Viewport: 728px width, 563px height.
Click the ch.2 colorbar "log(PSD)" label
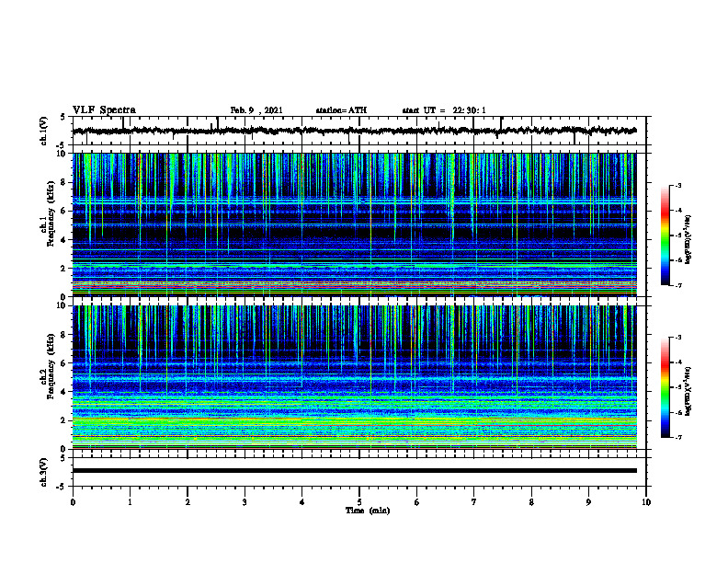tap(688, 390)
